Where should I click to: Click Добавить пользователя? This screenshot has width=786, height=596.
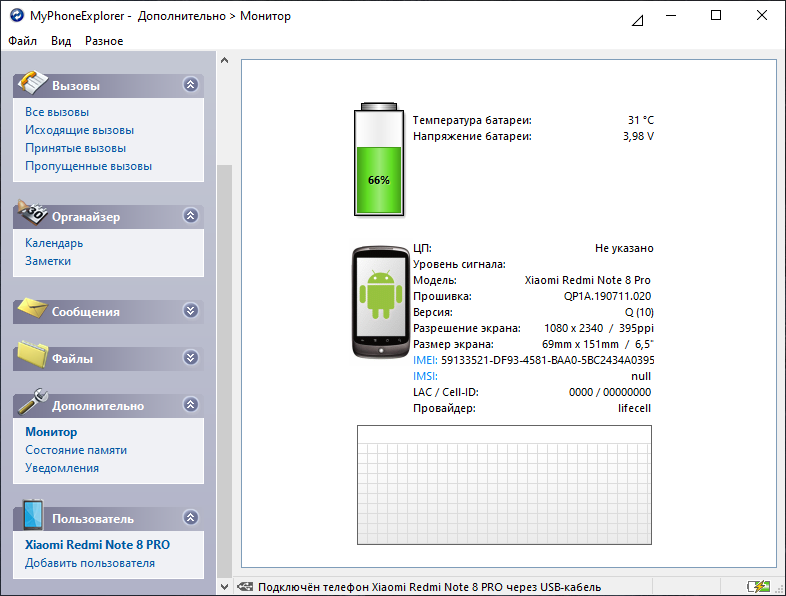pos(90,563)
